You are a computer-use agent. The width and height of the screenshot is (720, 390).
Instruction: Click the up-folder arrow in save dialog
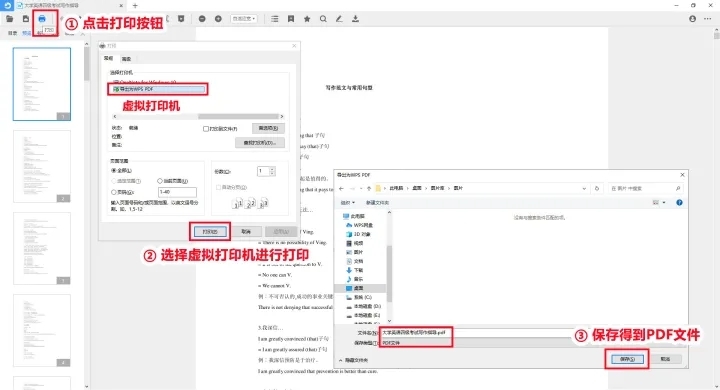click(368, 188)
